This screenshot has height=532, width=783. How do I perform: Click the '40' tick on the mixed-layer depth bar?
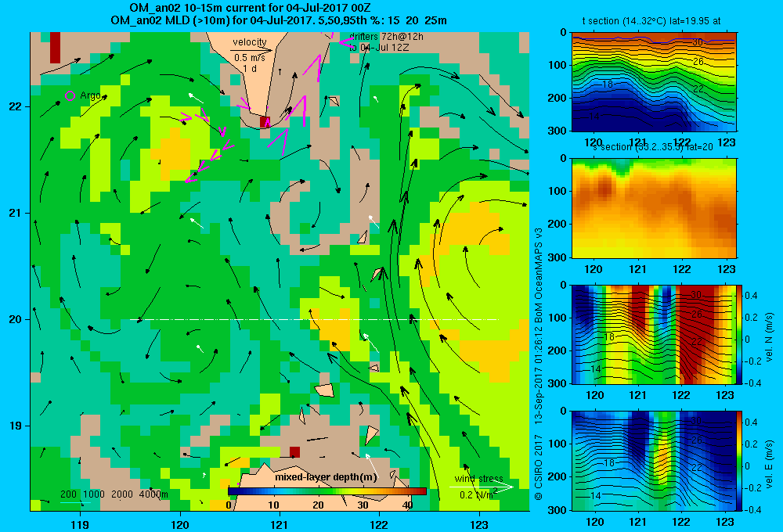407,505
